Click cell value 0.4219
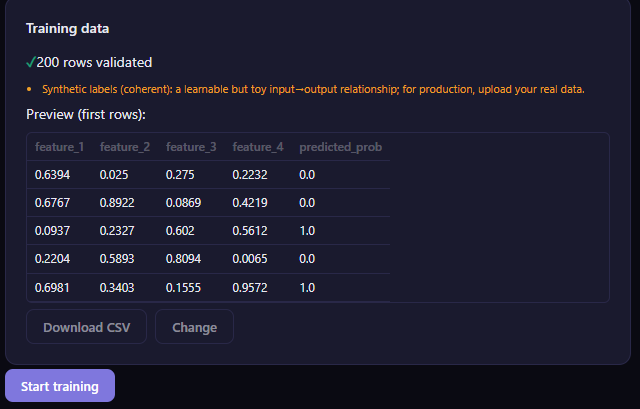Viewport: 640px width, 409px height. (250, 203)
